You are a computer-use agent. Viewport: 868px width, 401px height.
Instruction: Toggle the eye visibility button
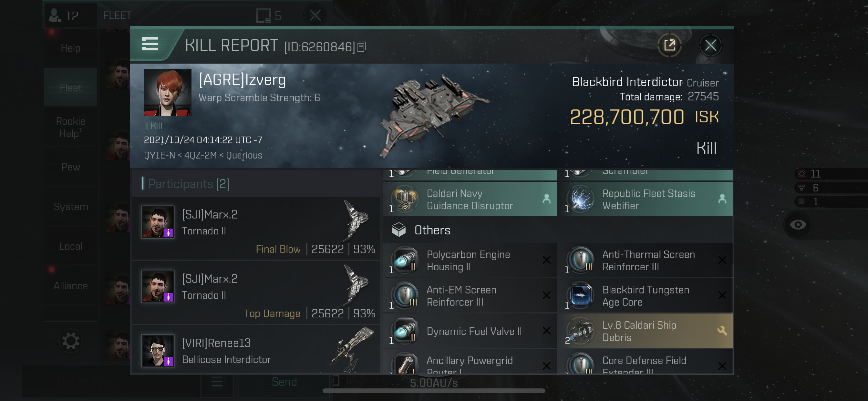coord(798,225)
